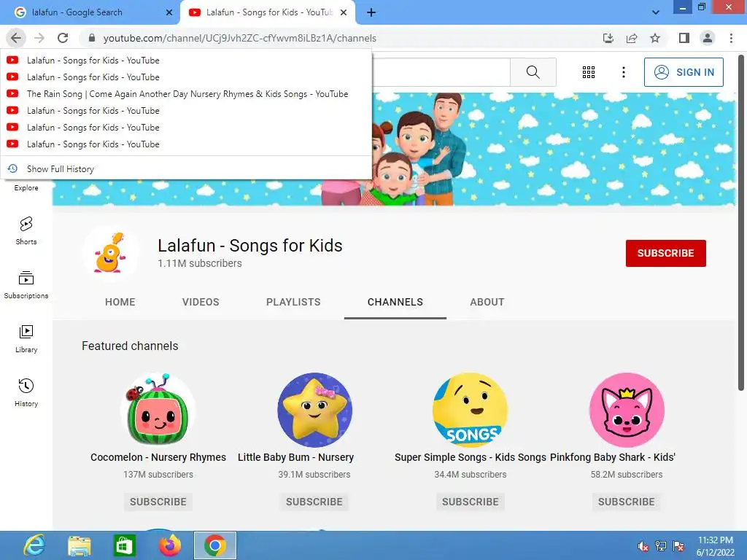Close the lalafun Google Search tab
This screenshot has width=747, height=560.
click(169, 12)
